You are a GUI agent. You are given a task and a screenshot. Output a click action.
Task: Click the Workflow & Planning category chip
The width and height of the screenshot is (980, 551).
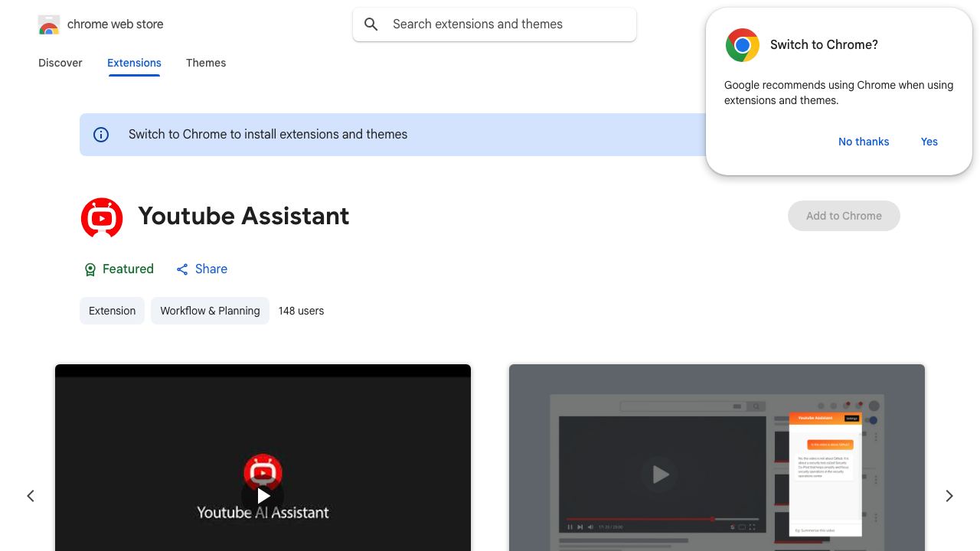tap(210, 311)
